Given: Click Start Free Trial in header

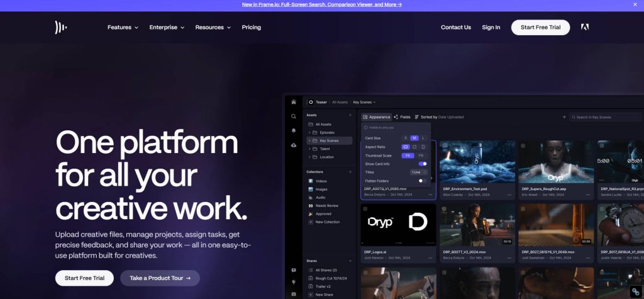Looking at the screenshot, I should point(540,27).
